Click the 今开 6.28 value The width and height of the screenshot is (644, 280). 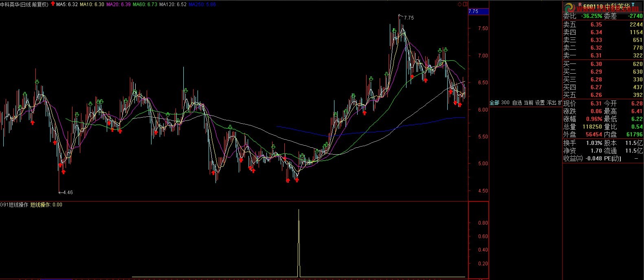(x=637, y=103)
